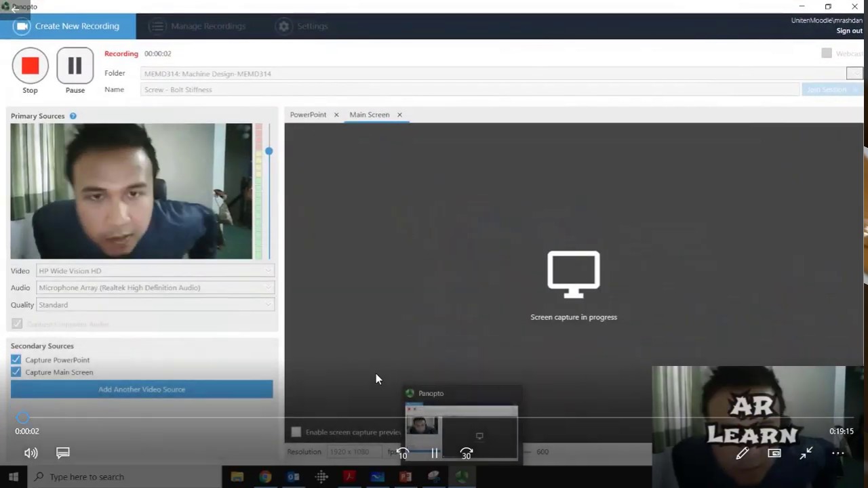
Task: Adjust the microphone volume slider handle
Action: [269, 151]
